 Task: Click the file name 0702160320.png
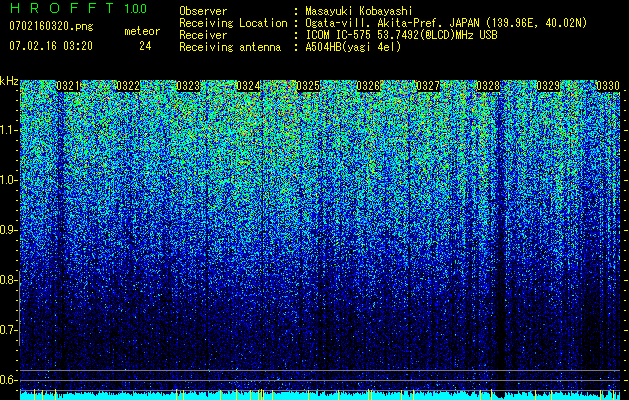point(51,27)
